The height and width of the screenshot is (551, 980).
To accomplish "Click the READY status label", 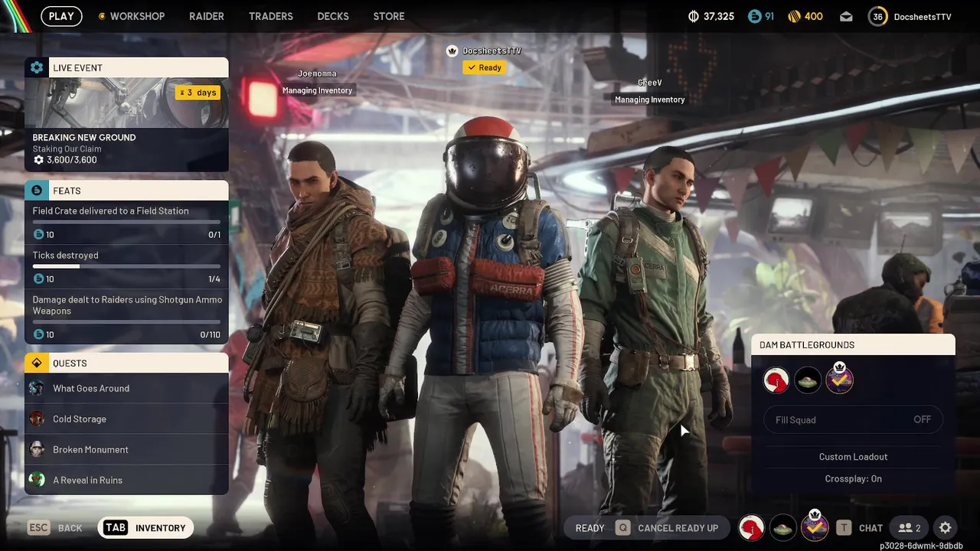I will coord(590,528).
